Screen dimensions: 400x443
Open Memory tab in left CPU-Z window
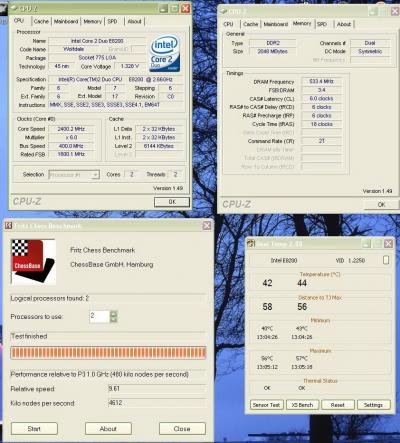click(x=92, y=21)
